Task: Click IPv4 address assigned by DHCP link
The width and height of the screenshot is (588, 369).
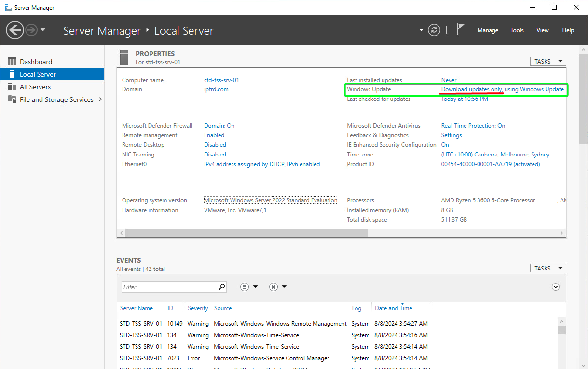Action: click(262, 164)
